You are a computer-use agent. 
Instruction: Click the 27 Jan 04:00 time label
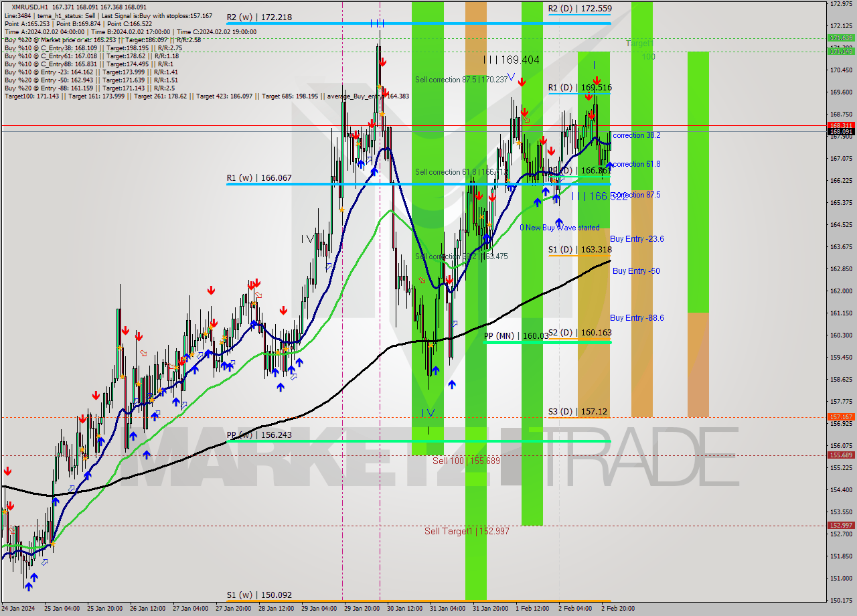(191, 609)
